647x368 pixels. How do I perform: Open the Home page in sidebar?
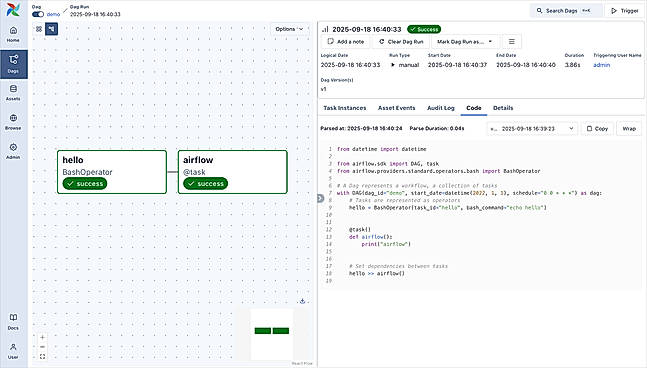13,34
